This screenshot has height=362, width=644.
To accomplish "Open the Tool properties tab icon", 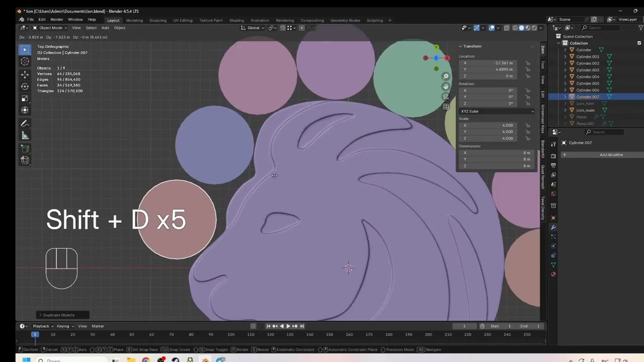I will point(553,145).
